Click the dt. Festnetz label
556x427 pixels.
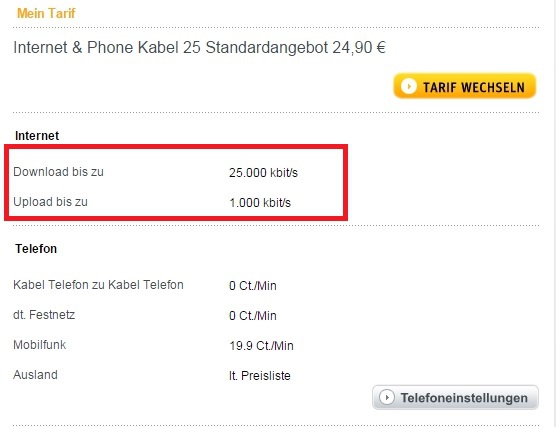[44, 315]
